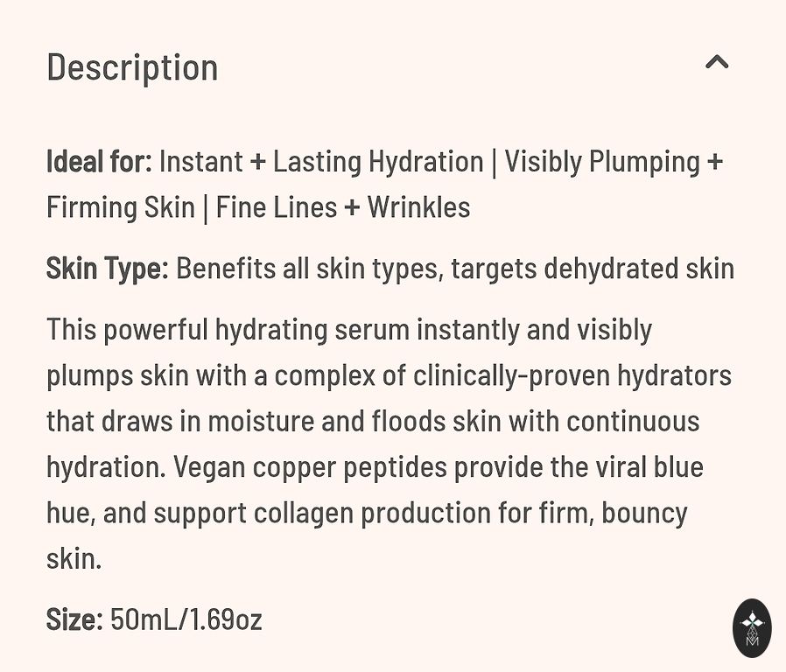Click the final word "skin." in paragraph

click(74, 558)
